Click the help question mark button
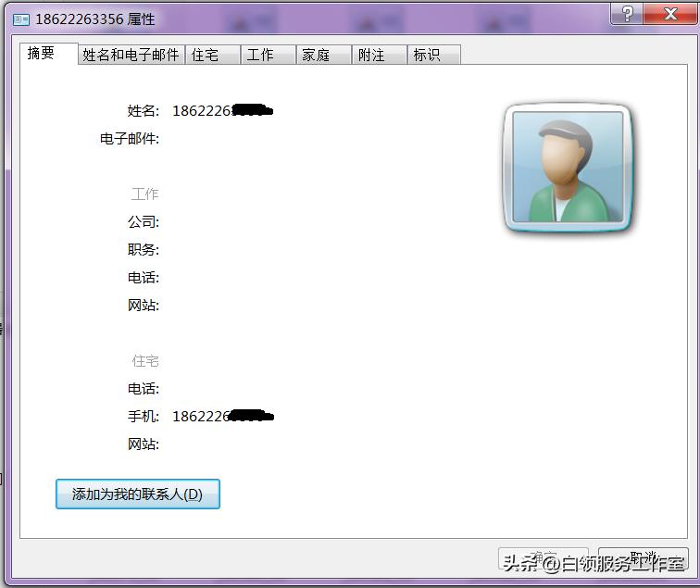This screenshot has height=588, width=700. (627, 13)
